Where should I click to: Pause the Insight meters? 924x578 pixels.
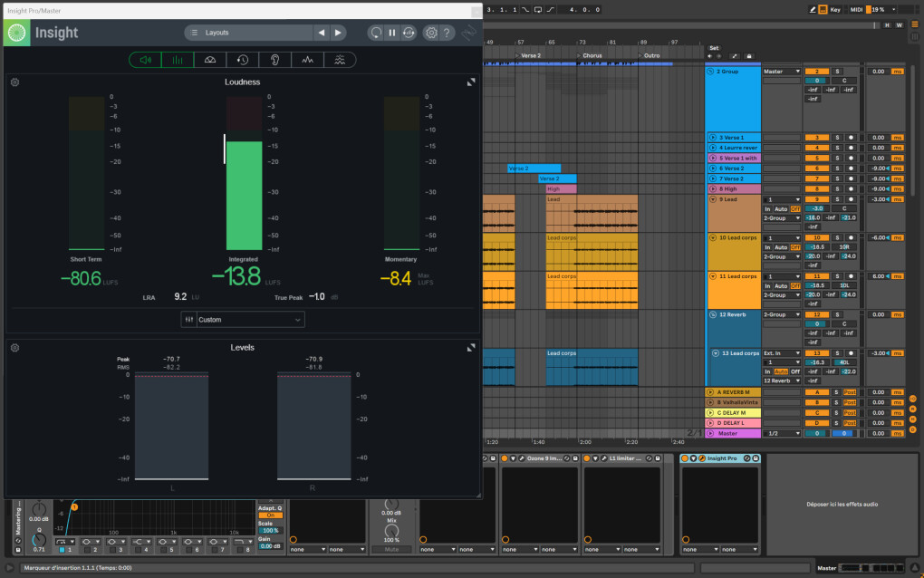[392, 33]
